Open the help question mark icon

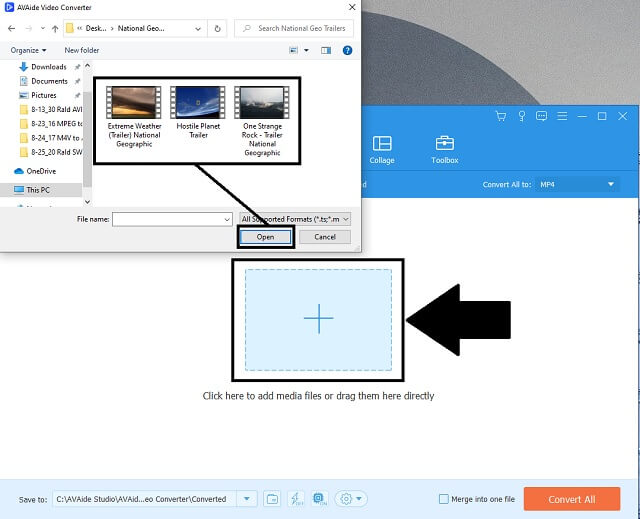pyautogui.click(x=347, y=50)
